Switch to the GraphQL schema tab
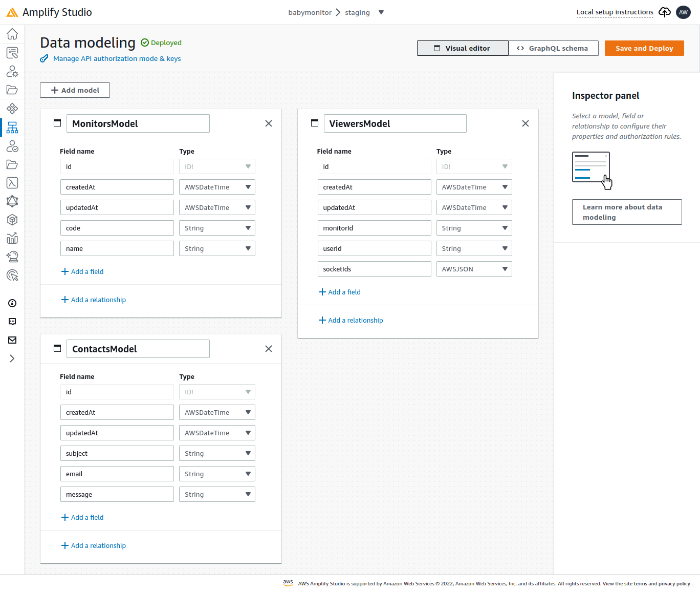 553,48
